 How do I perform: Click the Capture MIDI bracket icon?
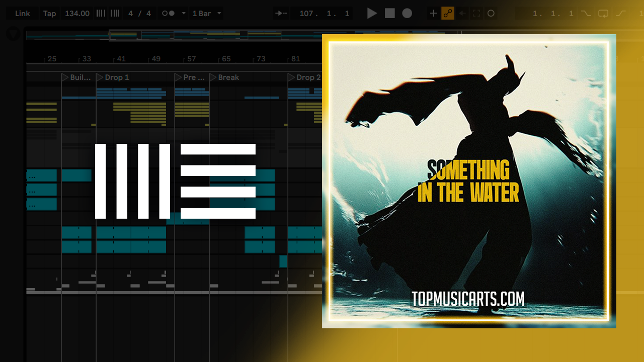pyautogui.click(x=476, y=14)
